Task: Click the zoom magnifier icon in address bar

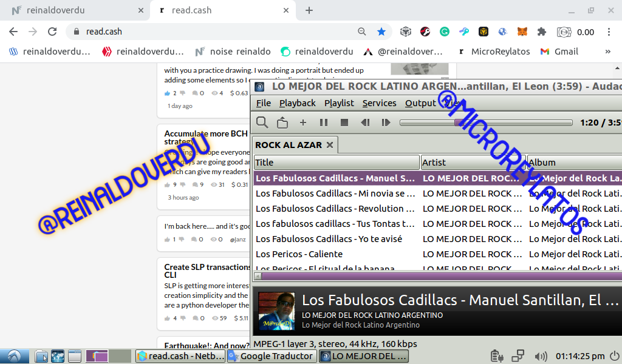Action: pos(362,32)
